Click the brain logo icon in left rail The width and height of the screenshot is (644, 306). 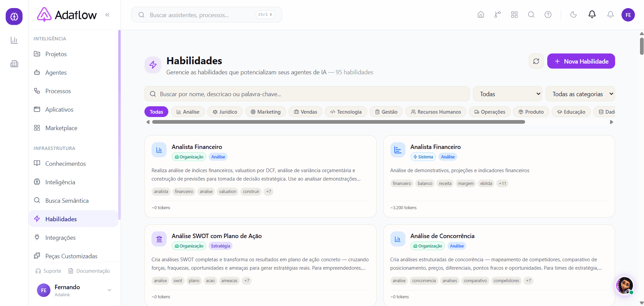click(14, 16)
